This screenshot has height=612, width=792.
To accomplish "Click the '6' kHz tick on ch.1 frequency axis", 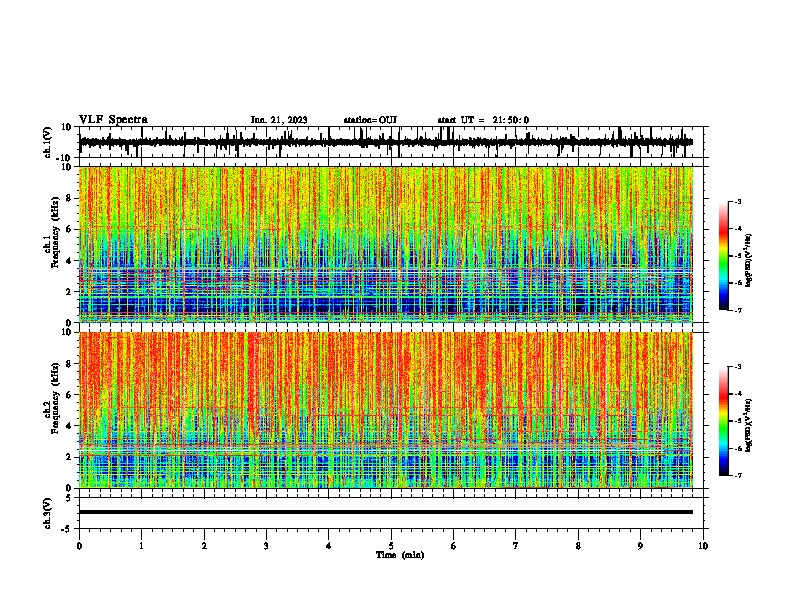I will (x=69, y=229).
